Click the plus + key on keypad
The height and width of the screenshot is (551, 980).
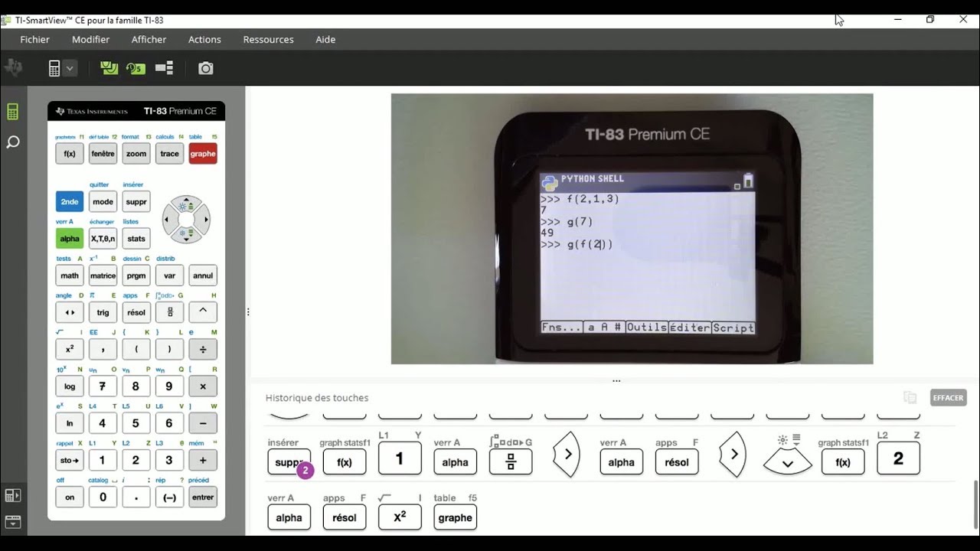point(203,460)
